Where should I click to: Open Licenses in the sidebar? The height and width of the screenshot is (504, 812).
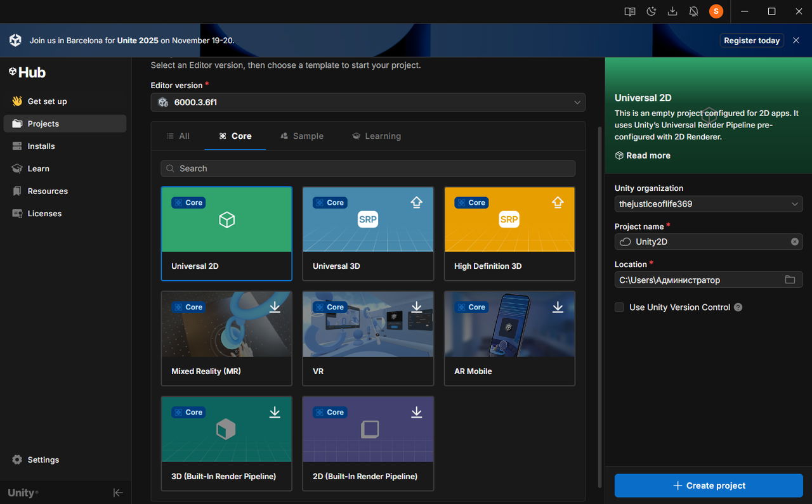pos(65,214)
